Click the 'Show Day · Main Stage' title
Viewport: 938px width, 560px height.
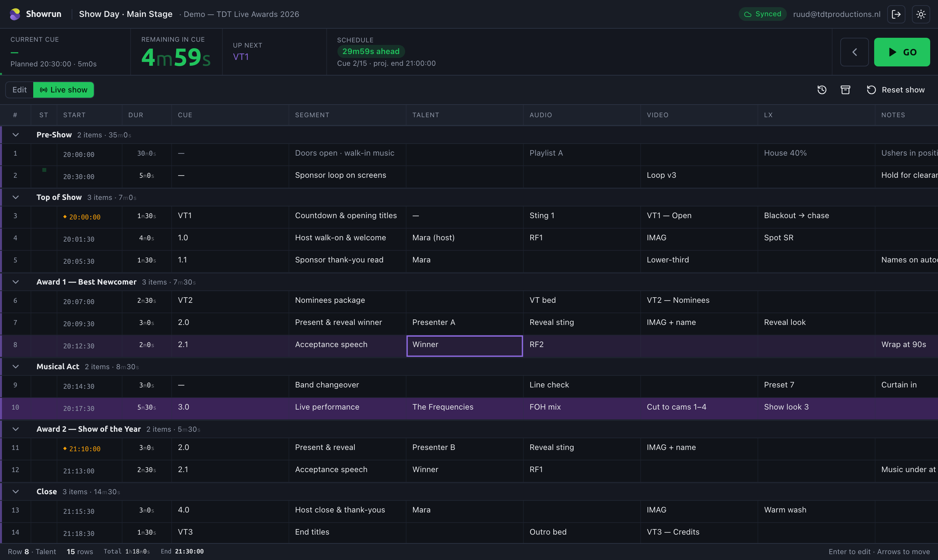(126, 14)
